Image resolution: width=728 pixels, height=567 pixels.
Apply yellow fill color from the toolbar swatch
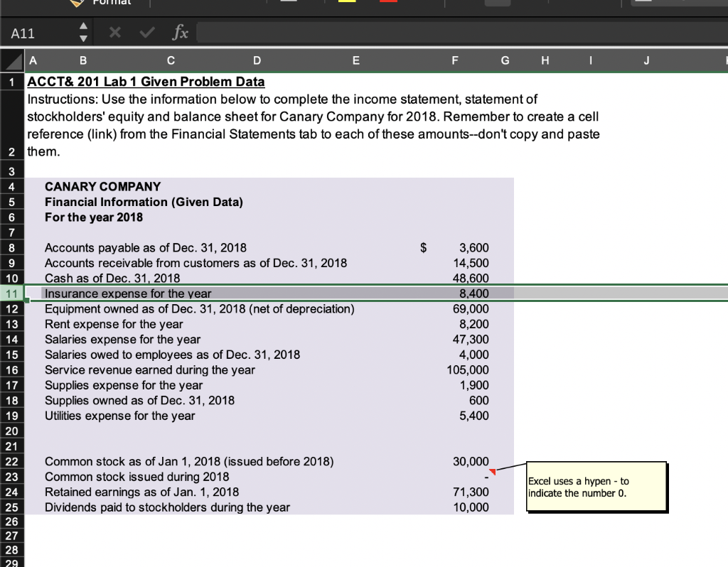pos(347,3)
